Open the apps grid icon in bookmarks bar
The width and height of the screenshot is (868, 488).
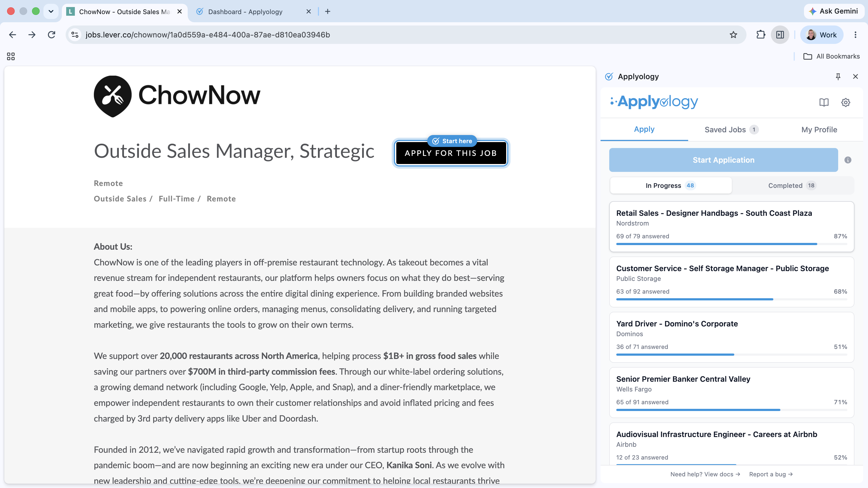tap(11, 56)
